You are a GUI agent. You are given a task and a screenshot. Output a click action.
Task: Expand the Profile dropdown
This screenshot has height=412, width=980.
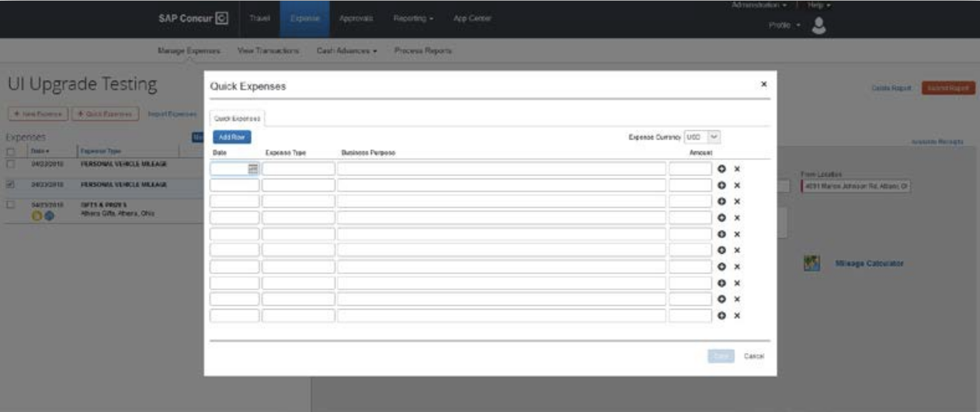(784, 25)
